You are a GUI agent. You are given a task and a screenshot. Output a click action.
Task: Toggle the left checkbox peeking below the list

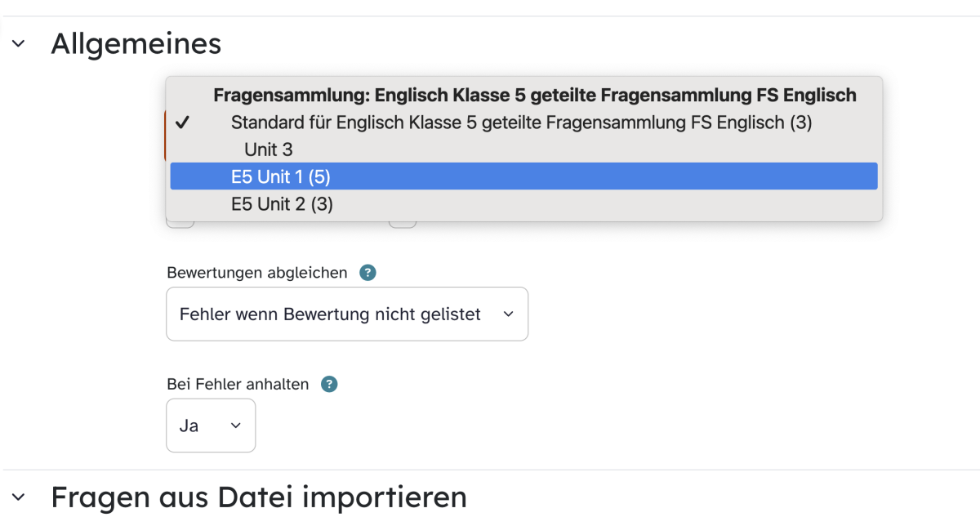click(180, 221)
